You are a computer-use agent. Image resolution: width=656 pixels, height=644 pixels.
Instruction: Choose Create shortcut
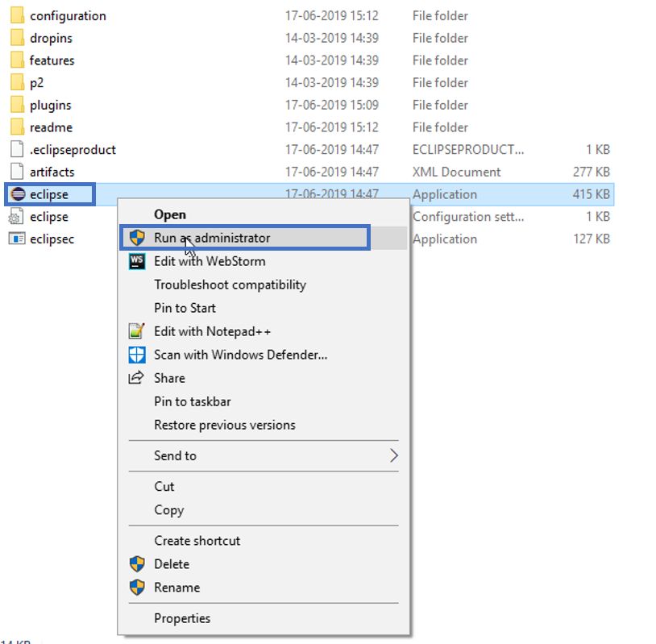click(264, 541)
